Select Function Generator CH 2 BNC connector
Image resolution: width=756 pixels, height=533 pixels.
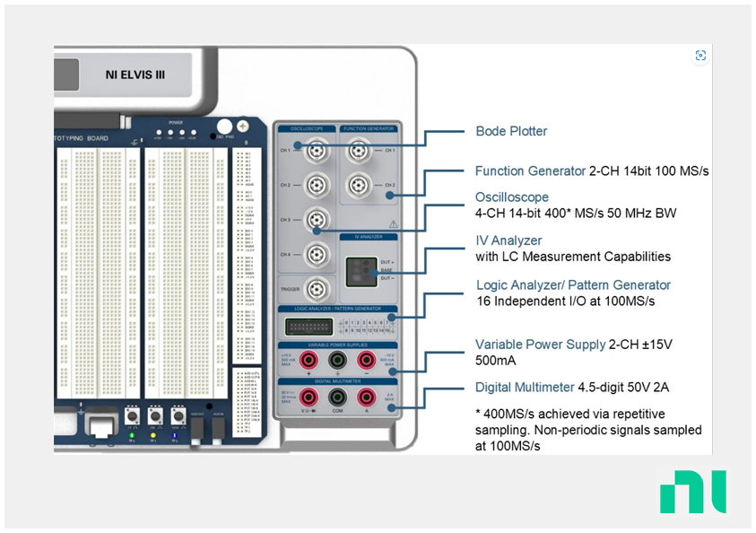pos(359,185)
